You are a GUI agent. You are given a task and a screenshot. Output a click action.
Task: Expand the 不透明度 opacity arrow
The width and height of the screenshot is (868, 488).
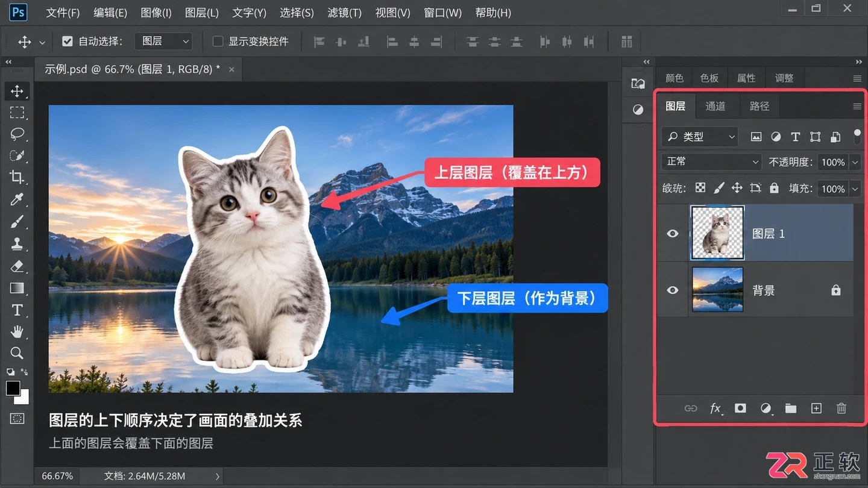855,162
